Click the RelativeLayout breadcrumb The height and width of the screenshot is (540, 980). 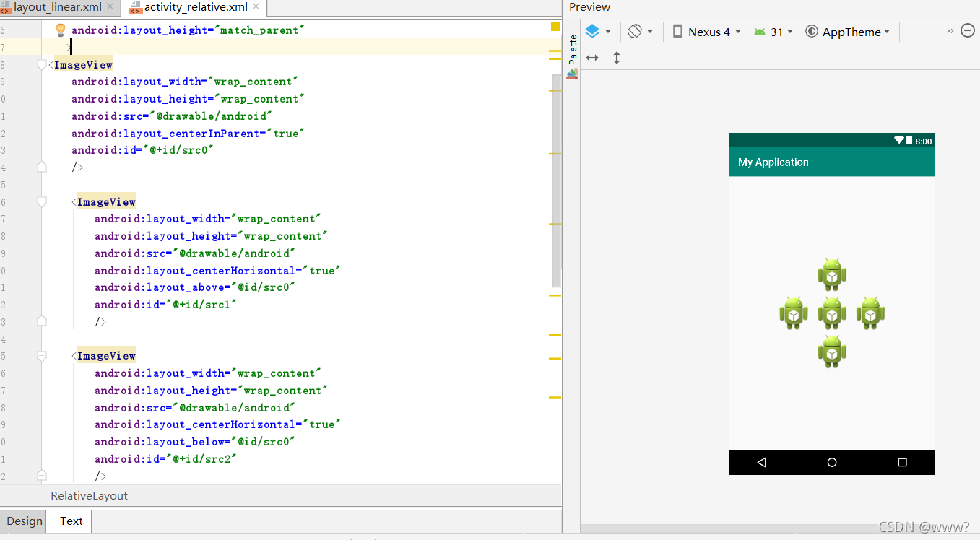click(x=90, y=496)
